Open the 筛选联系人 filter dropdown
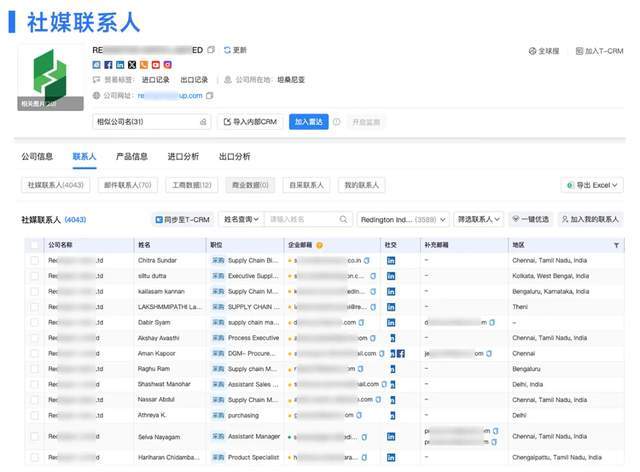The image size is (640, 472). point(478,219)
